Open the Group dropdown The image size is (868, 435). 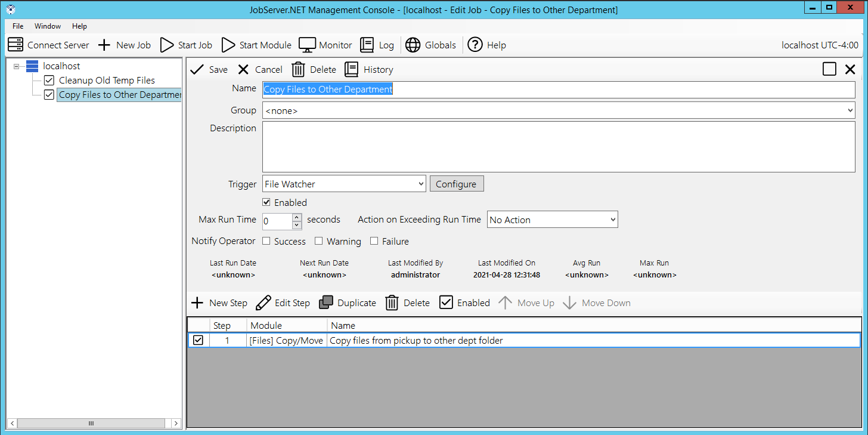[558, 110]
